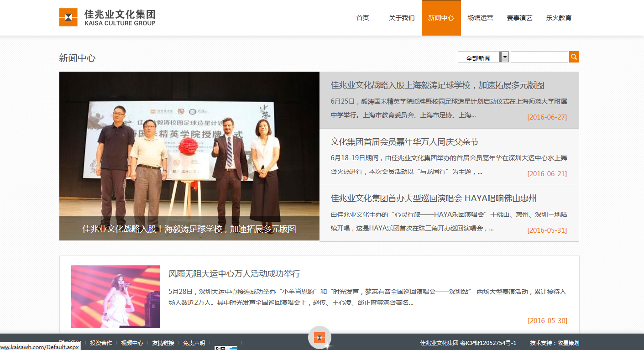Click the date [2016-05-31]
Screen dimensions: 644x350
[x=547, y=230]
